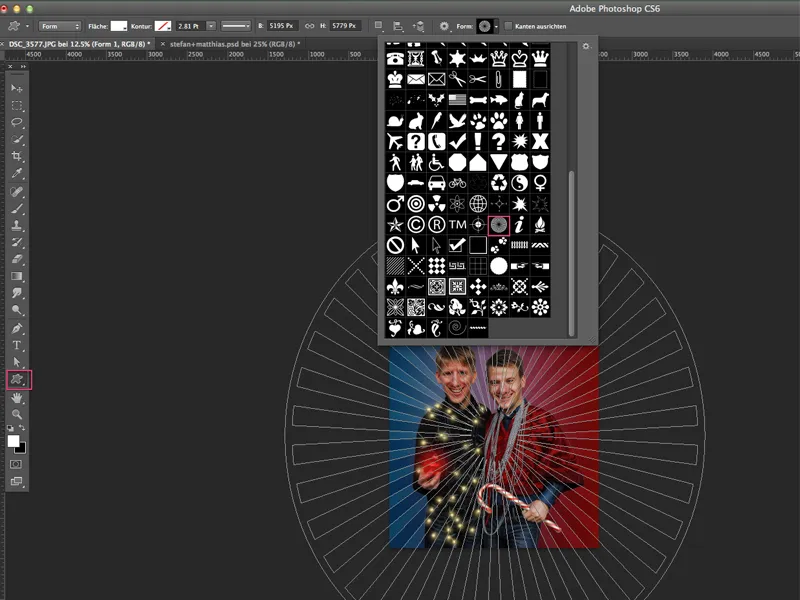This screenshot has height=600, width=800.
Task: Close the stefan+matthias.psd tab
Action: (163, 44)
